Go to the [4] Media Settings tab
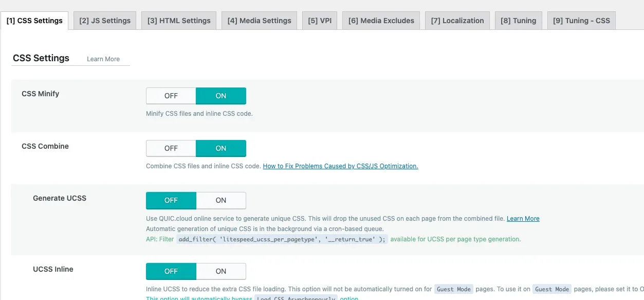Screen dimensions: 644x300 tap(259, 21)
